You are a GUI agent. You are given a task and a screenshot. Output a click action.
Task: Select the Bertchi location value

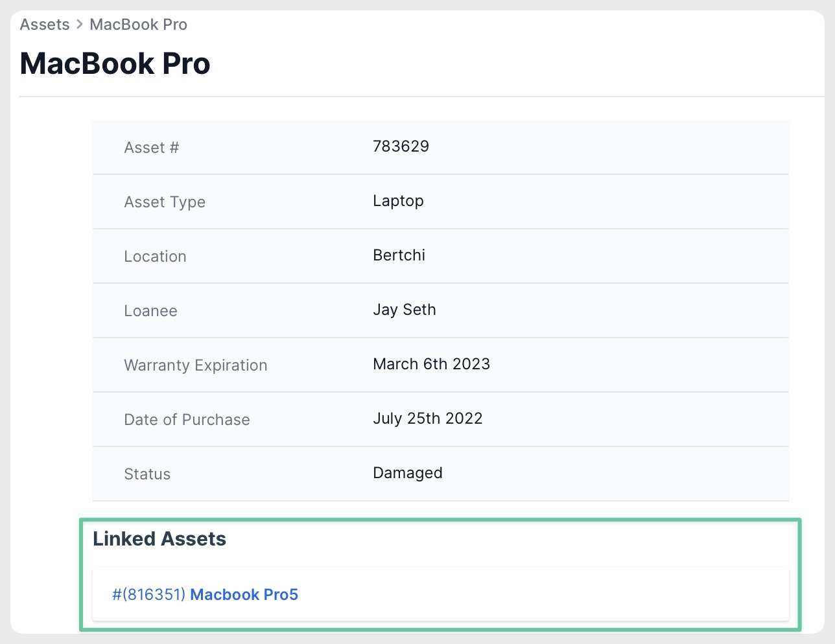399,255
